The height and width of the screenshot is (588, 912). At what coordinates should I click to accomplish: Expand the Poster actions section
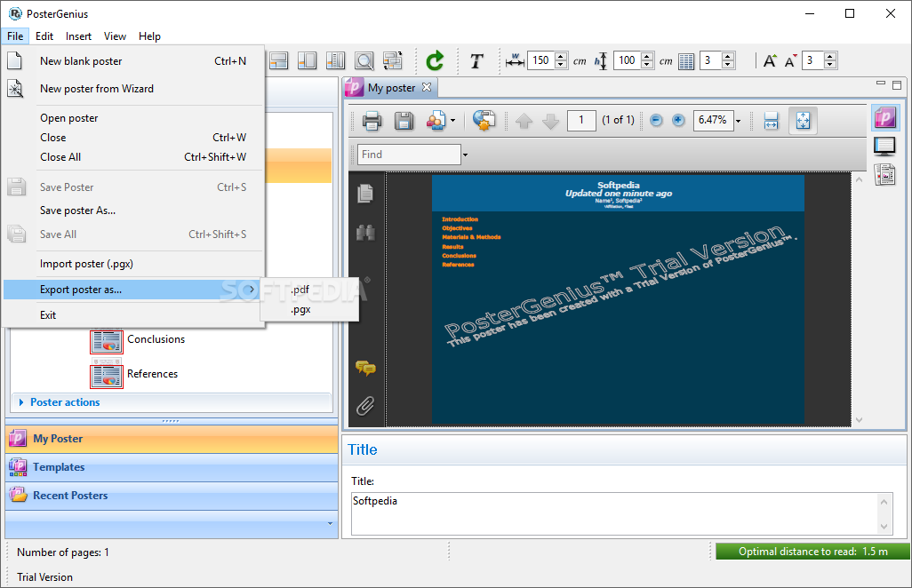click(x=21, y=402)
